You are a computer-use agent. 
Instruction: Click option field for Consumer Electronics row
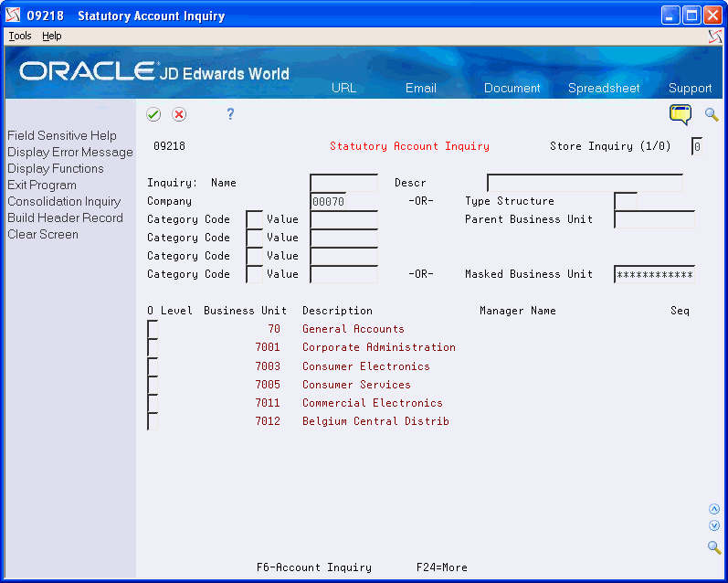153,366
